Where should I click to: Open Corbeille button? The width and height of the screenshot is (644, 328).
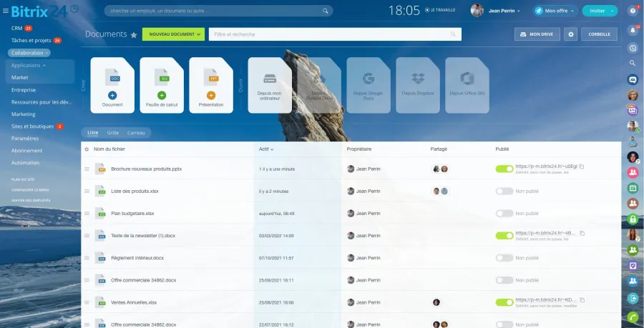pos(599,34)
